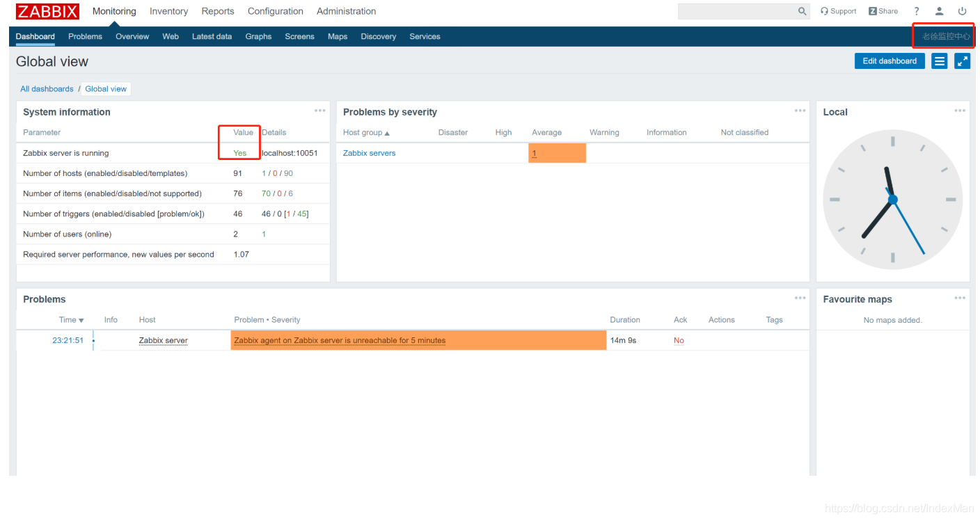Switch to fullscreen kiosk mode icon
980x521 pixels.
tap(963, 61)
